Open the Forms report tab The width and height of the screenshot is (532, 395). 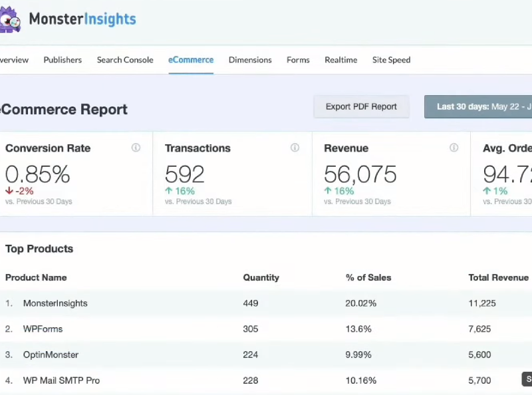[x=298, y=60]
